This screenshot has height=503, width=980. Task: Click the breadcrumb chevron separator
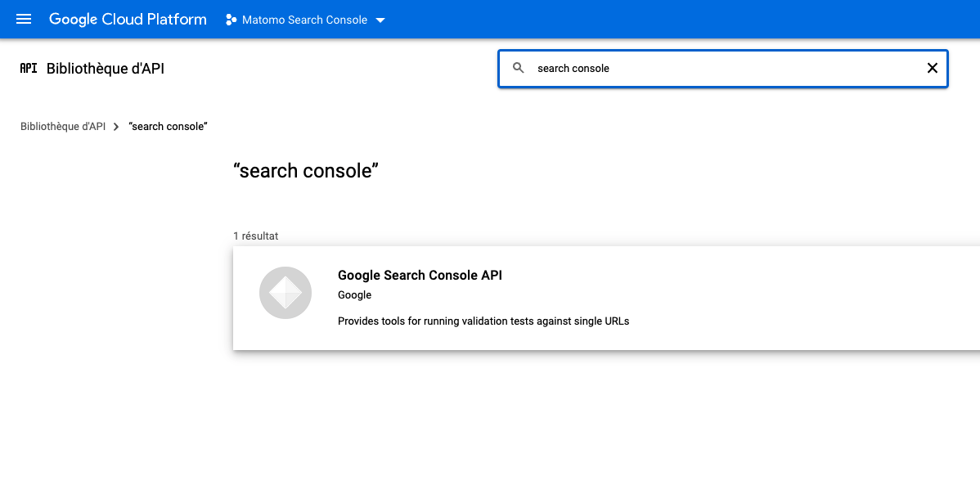116,127
